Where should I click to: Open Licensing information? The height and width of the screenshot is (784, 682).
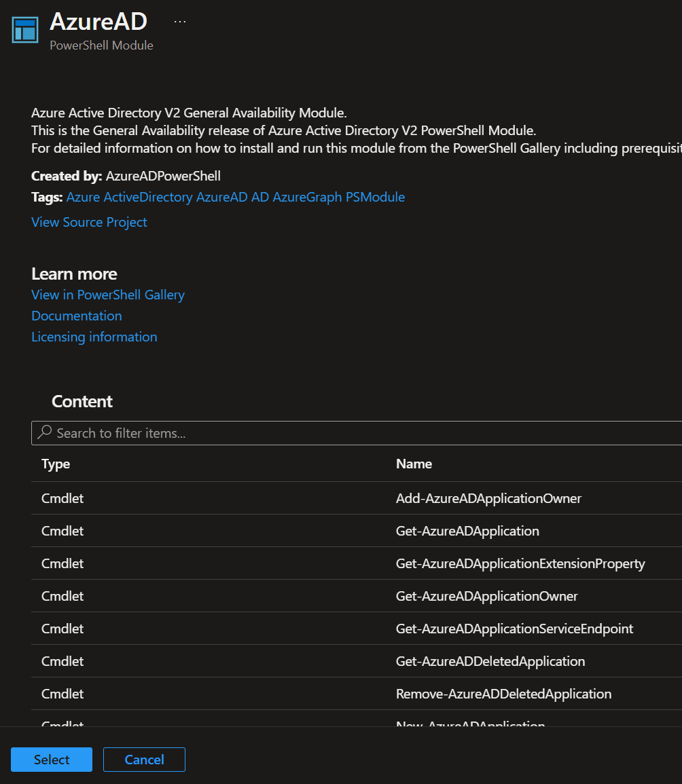pos(94,337)
